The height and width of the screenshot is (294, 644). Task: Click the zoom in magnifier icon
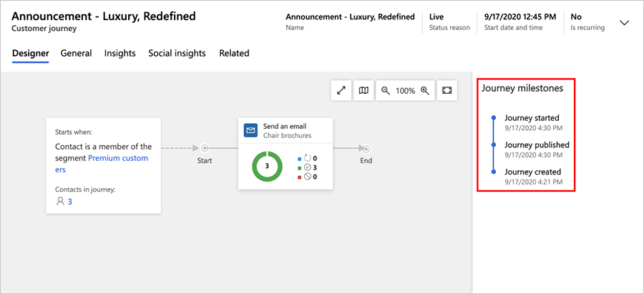pyautogui.click(x=424, y=91)
